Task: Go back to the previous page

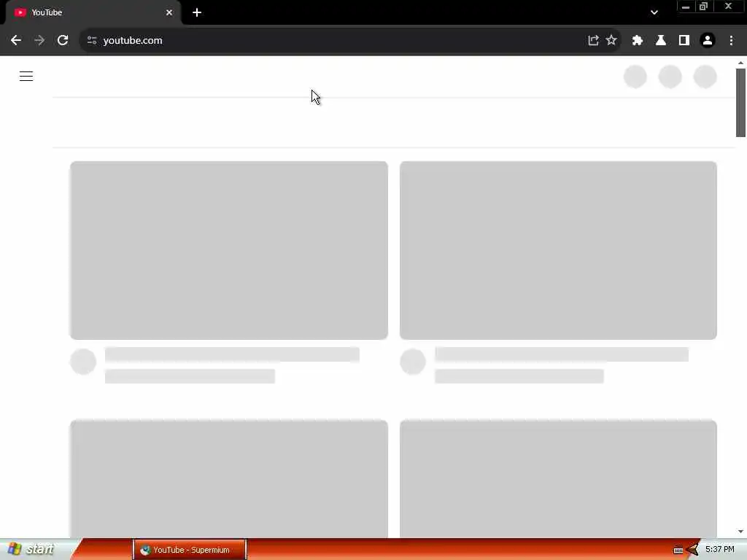Action: coord(16,41)
